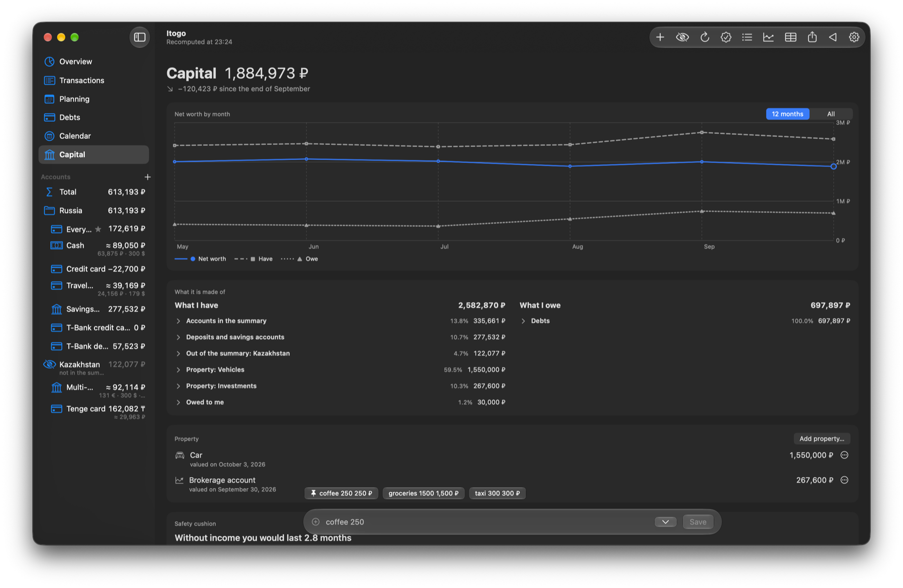The image size is (903, 588).
Task: Expand the Debts row under What I owe
Action: (685, 321)
